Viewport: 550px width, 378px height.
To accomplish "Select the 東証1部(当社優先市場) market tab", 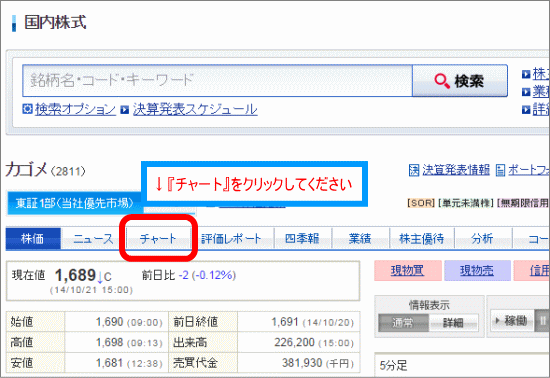I will (x=74, y=203).
